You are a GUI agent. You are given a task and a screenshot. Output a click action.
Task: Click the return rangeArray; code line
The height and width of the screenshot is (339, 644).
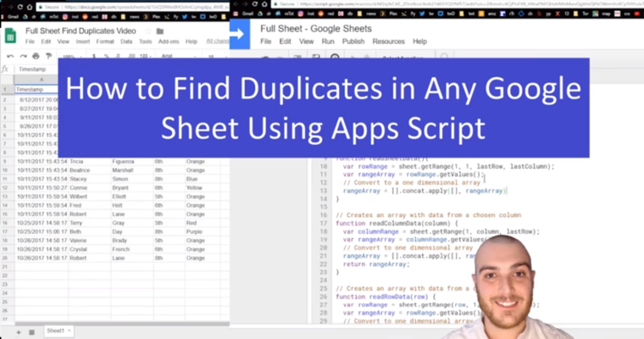pos(376,264)
